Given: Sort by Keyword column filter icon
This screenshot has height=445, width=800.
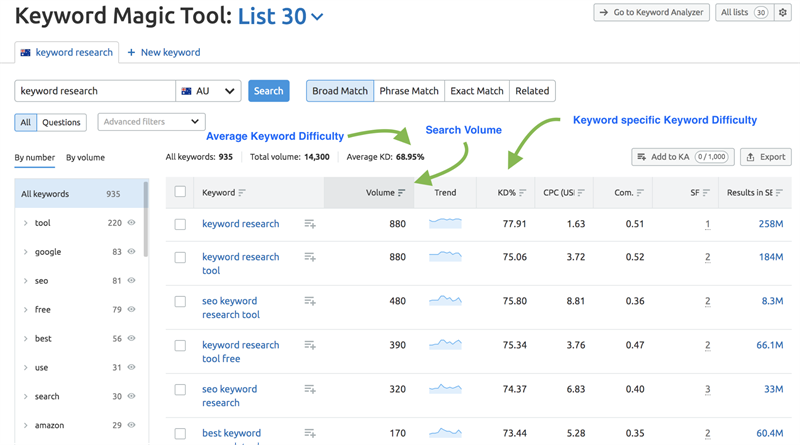Looking at the screenshot, I should click(x=242, y=192).
